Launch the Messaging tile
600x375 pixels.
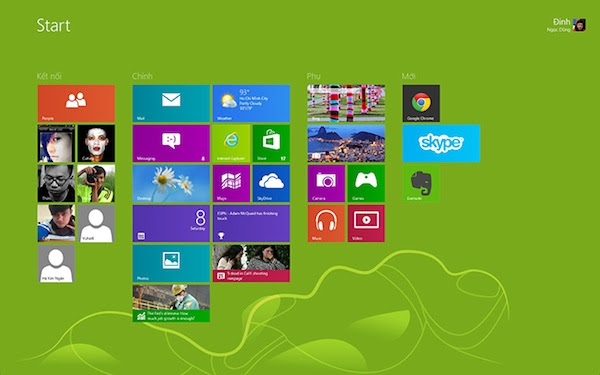171,143
